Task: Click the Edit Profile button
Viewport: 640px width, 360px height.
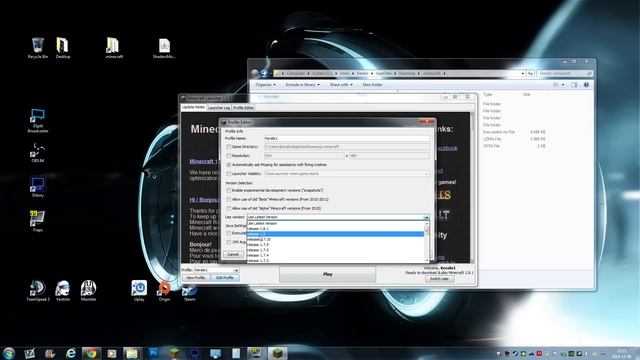Action: [x=225, y=278]
